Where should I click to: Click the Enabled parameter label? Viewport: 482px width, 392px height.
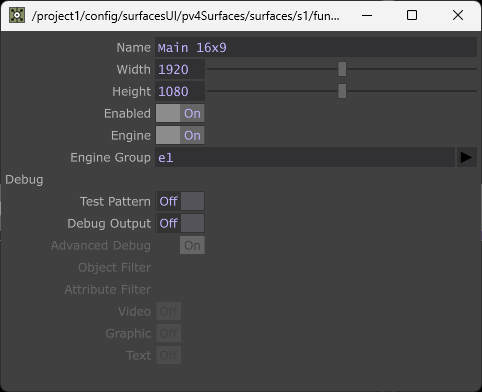pos(127,114)
